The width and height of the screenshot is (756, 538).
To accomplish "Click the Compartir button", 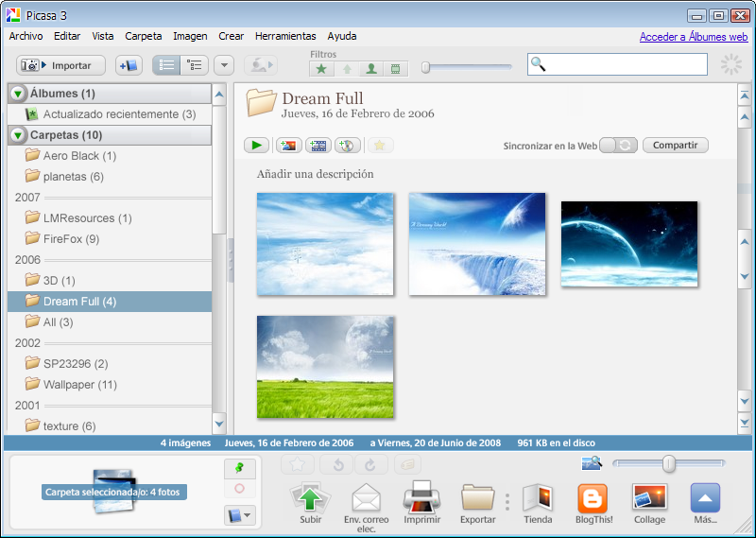I will [675, 145].
